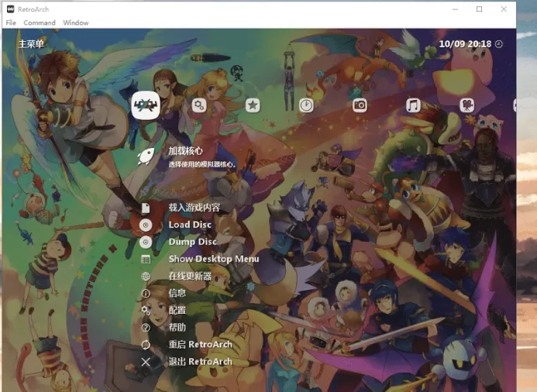This screenshot has height=392, width=537.
Task: Select 退出 RetroArch to quit
Action: (200, 361)
